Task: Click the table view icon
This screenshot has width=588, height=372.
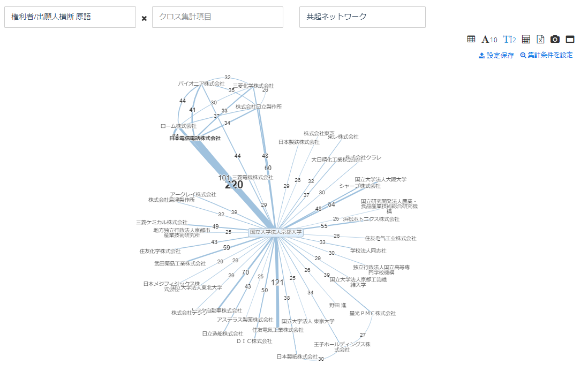Action: coord(471,39)
